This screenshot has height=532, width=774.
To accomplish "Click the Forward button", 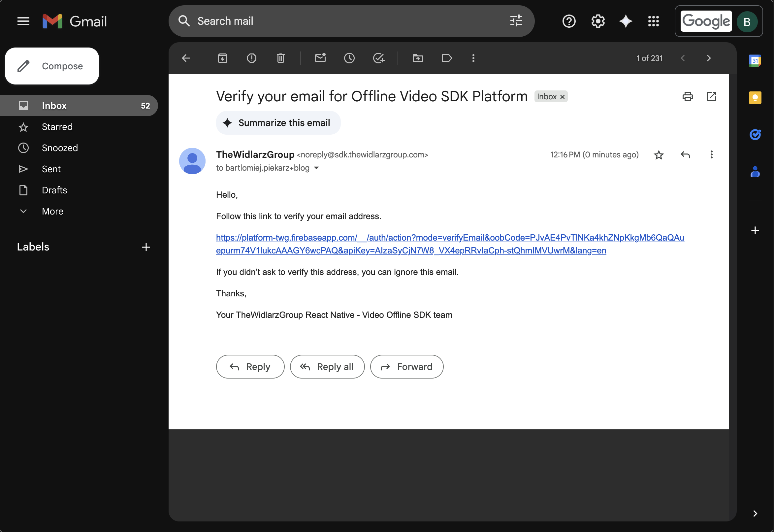I will click(x=406, y=367).
